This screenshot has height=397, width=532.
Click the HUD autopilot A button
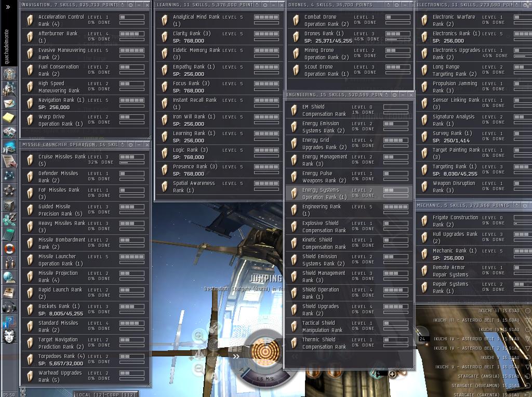coord(214,375)
